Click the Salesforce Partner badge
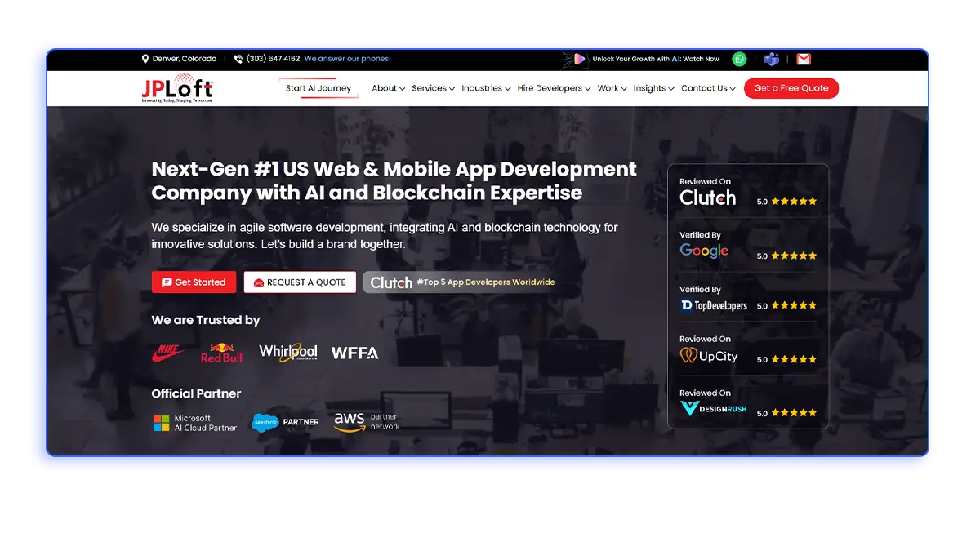 (285, 422)
